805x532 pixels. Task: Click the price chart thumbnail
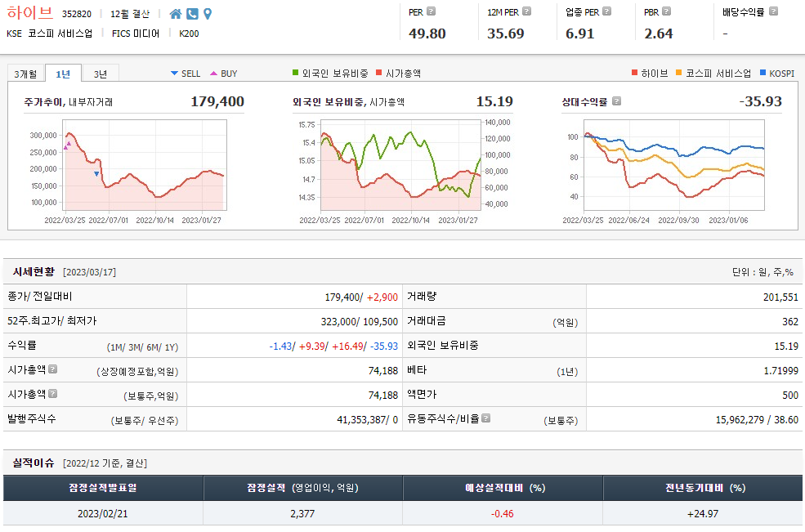click(x=145, y=165)
